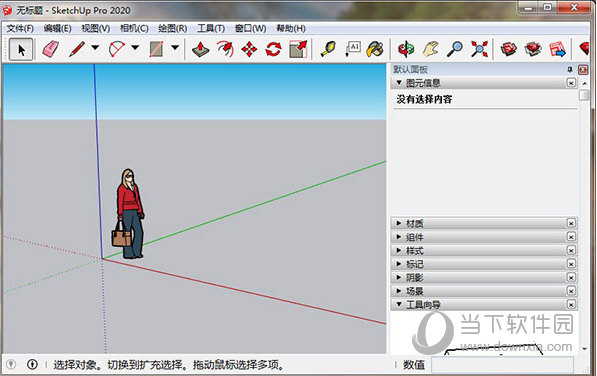Viewport: 597px width, 376px height.
Task: Close the 图元信息 panel section
Action: tap(571, 83)
